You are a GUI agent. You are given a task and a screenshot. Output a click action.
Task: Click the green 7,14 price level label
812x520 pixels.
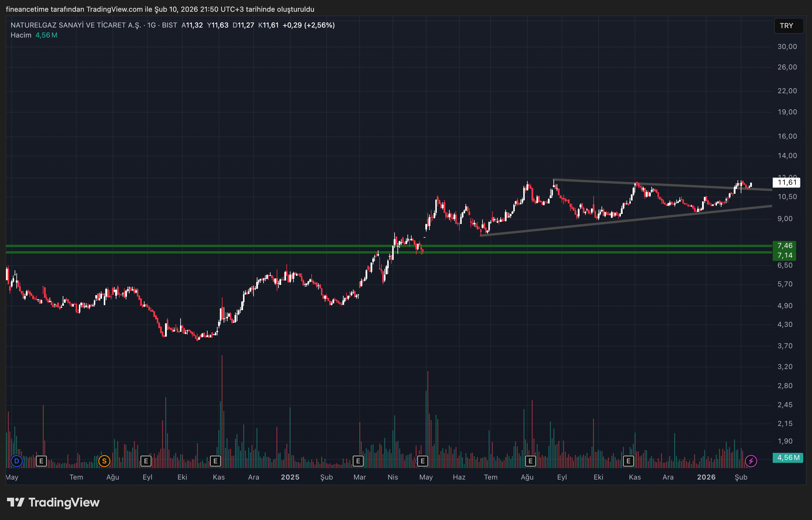pos(784,255)
